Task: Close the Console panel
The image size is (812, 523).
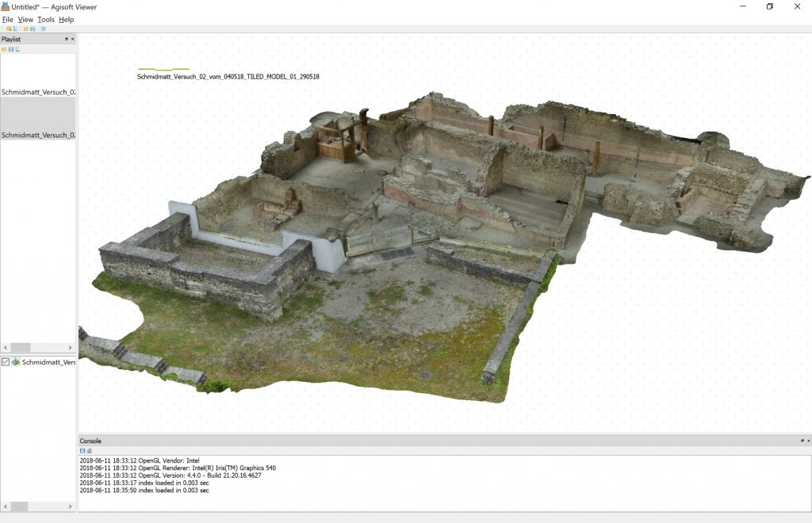Action: pyautogui.click(x=807, y=441)
